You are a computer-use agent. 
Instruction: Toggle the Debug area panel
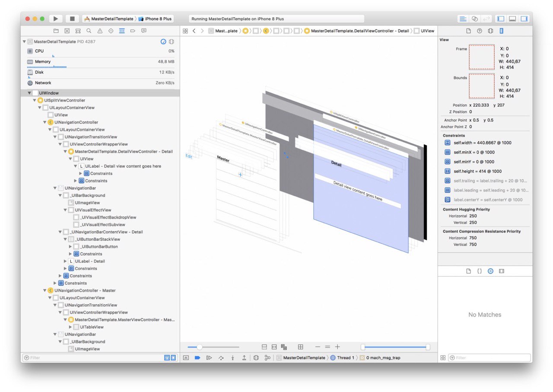[512, 19]
